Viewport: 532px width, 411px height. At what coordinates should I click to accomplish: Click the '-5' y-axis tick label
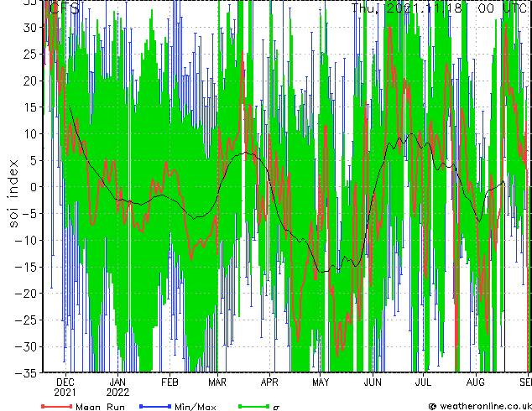click(x=30, y=214)
